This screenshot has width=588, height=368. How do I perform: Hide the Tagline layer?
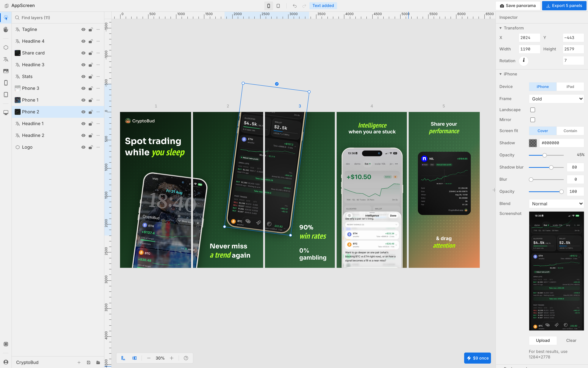pyautogui.click(x=83, y=29)
